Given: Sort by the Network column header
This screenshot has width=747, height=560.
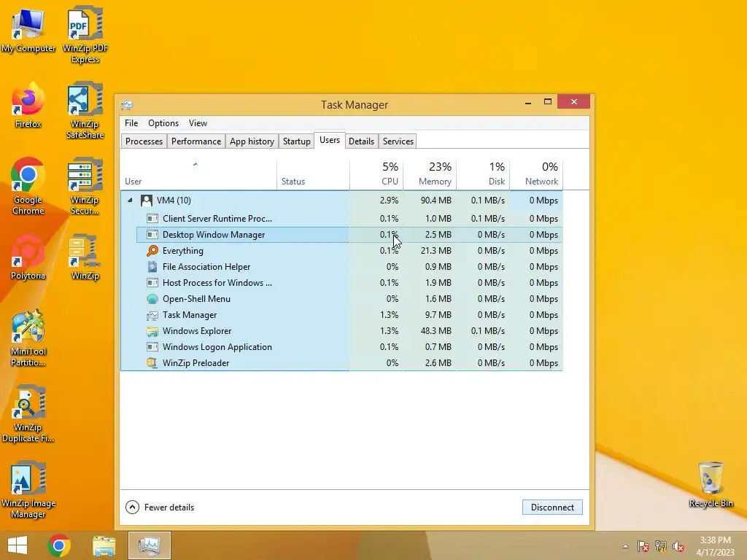Looking at the screenshot, I should tap(536, 175).
